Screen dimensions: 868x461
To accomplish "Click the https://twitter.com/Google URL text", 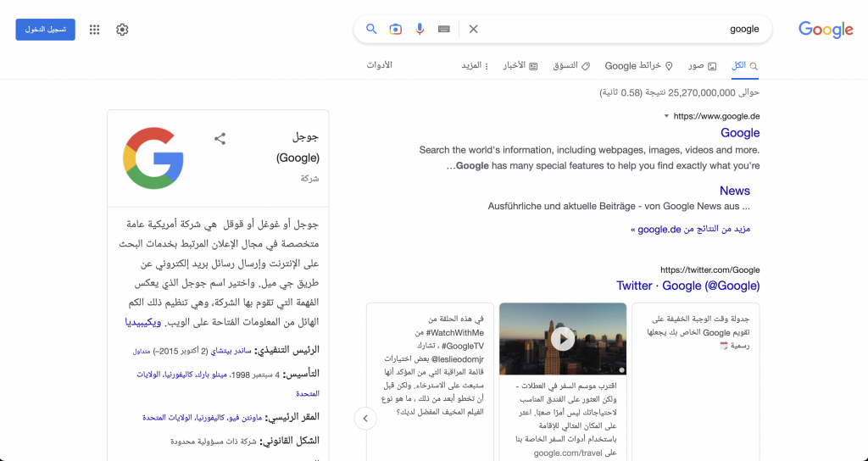I will [710, 270].
